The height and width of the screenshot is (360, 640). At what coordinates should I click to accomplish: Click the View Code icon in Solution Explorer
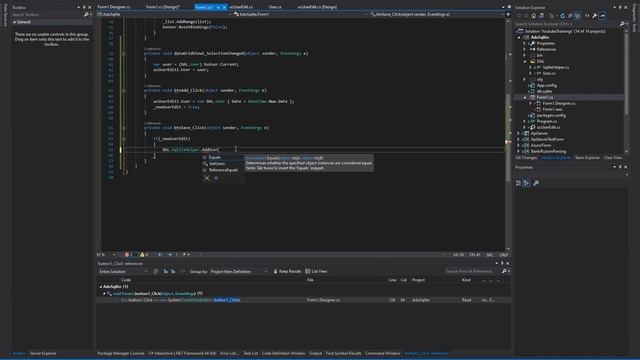[x=587, y=16]
